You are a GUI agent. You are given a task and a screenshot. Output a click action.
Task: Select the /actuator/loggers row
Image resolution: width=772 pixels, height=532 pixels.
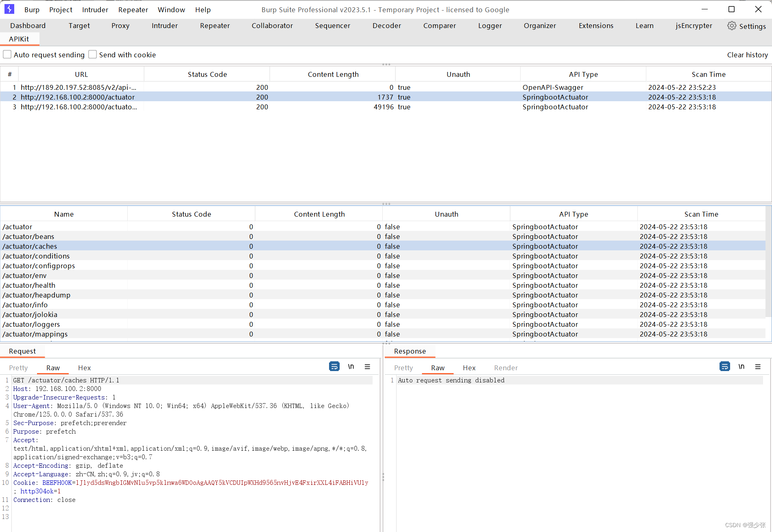point(382,324)
